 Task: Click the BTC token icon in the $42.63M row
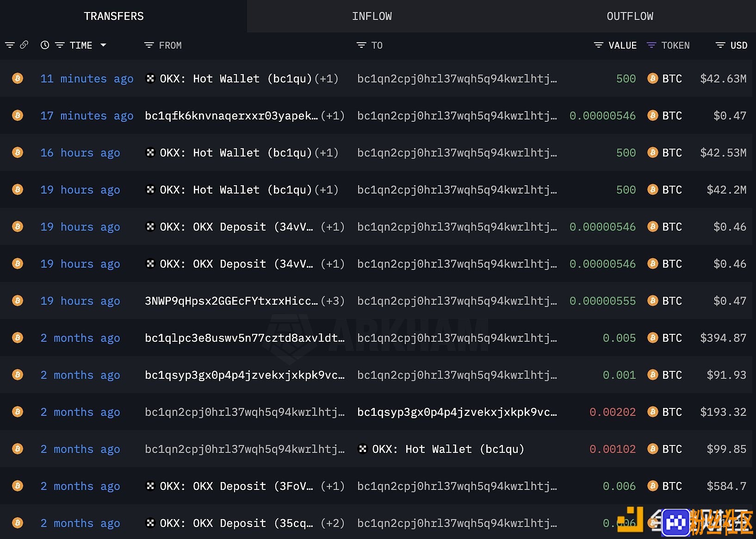(x=653, y=78)
